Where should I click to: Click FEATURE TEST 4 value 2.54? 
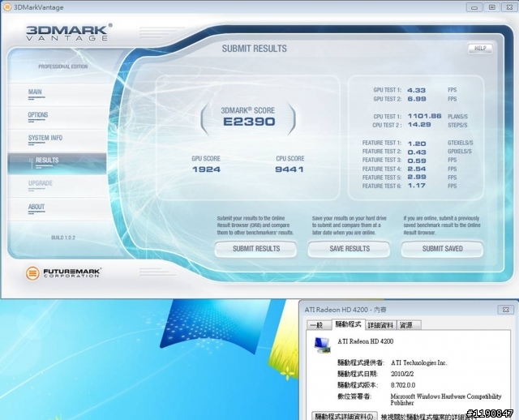pos(417,169)
